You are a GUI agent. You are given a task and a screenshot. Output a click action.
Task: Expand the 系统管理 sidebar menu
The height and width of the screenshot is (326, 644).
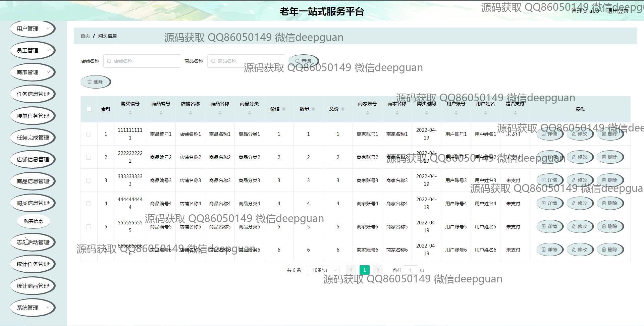33,308
